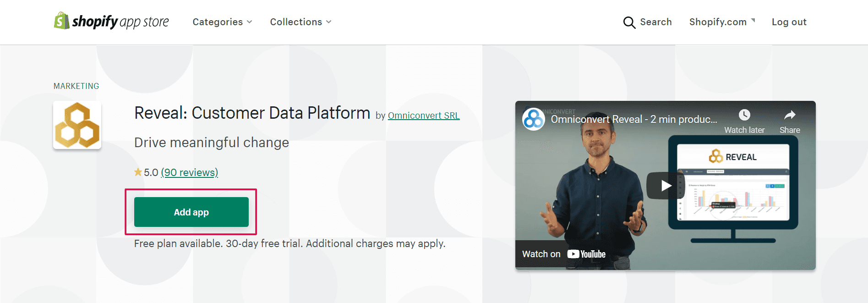Click the Share arrow icon on video
868x303 pixels.
pyautogui.click(x=790, y=115)
